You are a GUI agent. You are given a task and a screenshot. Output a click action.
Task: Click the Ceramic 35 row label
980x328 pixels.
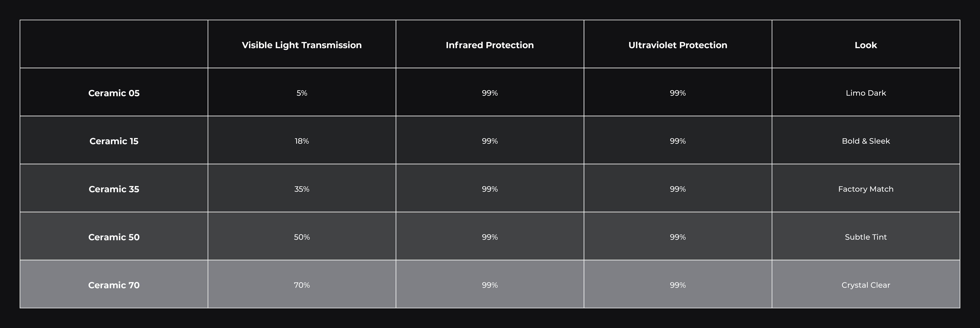(x=114, y=189)
